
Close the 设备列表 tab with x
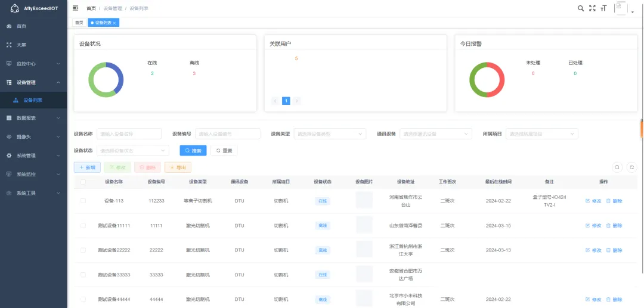tap(114, 23)
